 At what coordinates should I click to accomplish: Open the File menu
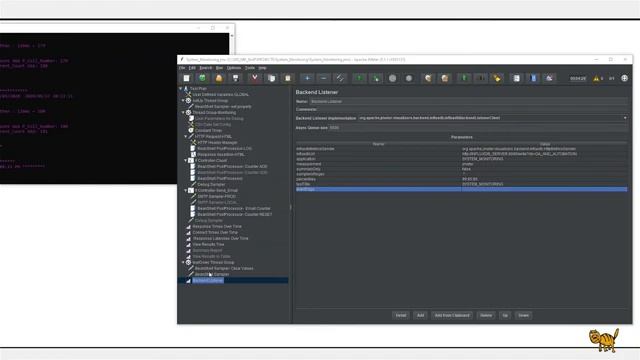[x=182, y=68]
